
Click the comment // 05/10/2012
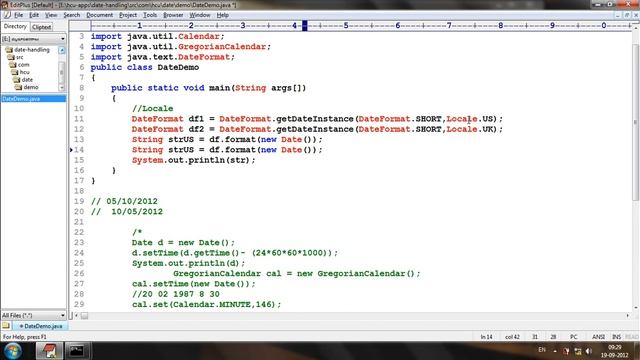[x=124, y=202]
